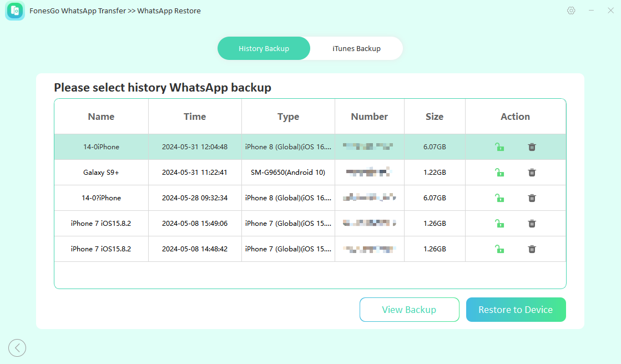Click lock icon for iPhone 7 15:49:06 backup

(x=499, y=224)
